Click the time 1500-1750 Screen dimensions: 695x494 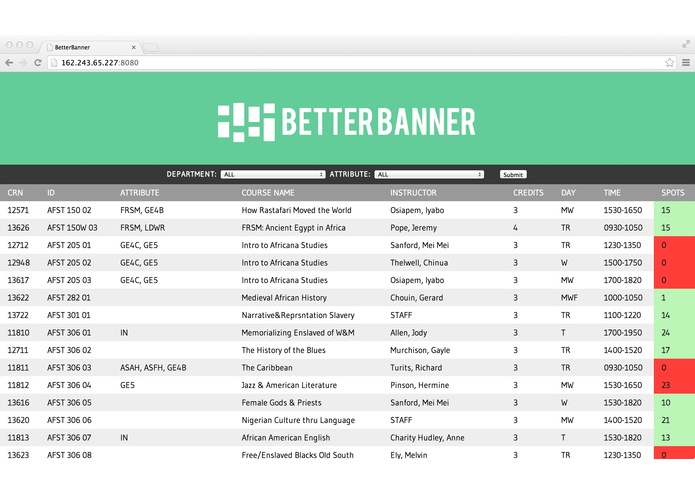(x=622, y=263)
